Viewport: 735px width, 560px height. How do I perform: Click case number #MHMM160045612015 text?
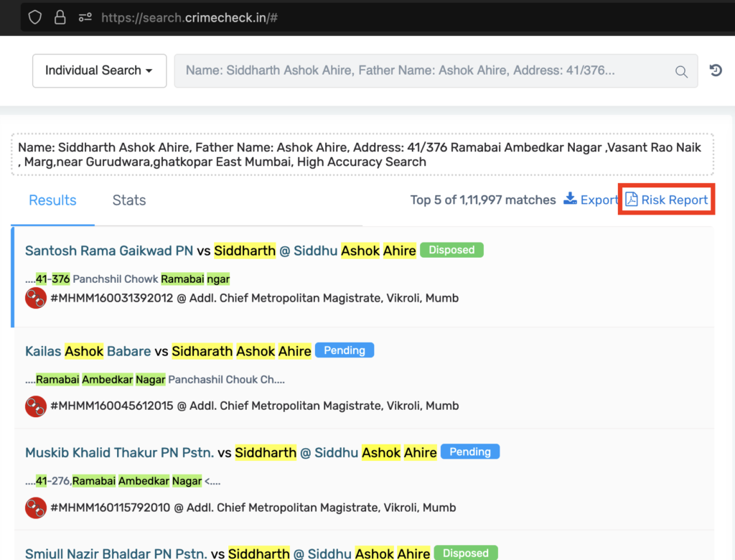click(x=112, y=406)
